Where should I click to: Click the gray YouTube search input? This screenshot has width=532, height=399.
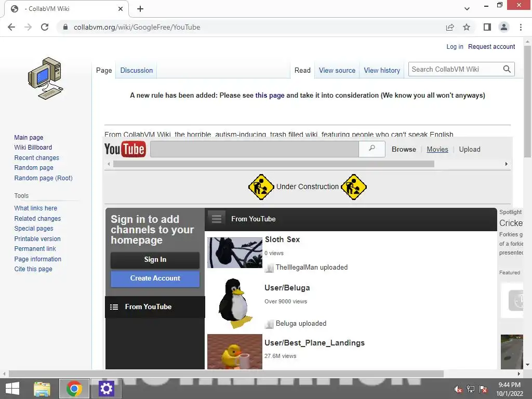(255, 149)
